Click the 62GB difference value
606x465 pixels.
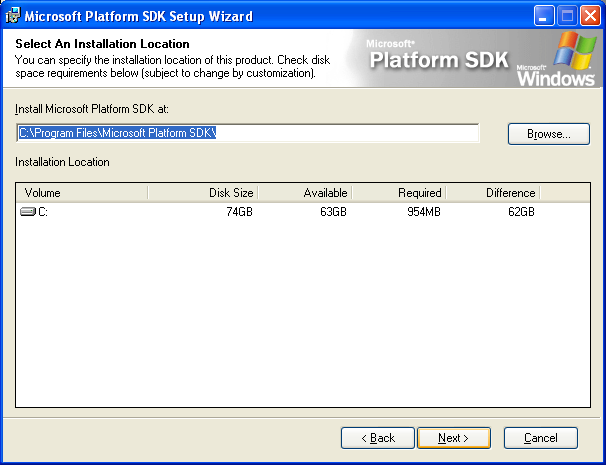point(521,212)
